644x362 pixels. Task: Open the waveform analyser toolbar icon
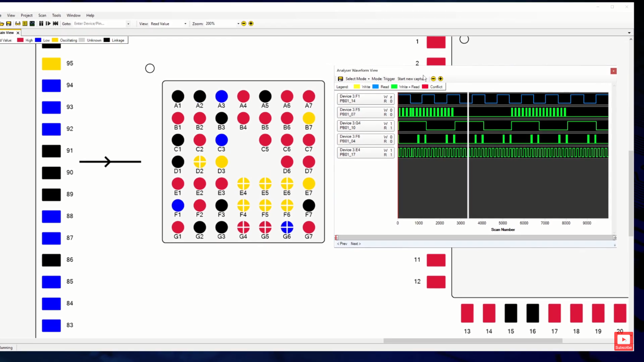pyautogui.click(x=32, y=24)
